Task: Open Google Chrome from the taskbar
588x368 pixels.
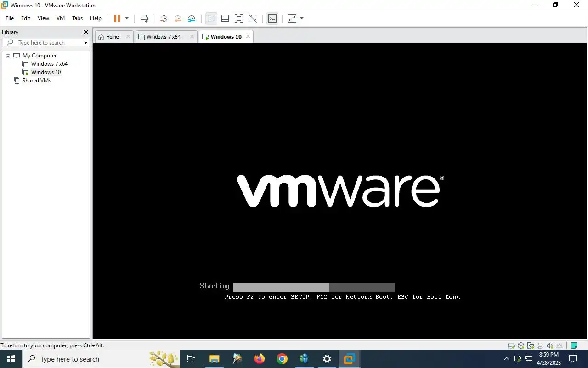Action: 282,359
